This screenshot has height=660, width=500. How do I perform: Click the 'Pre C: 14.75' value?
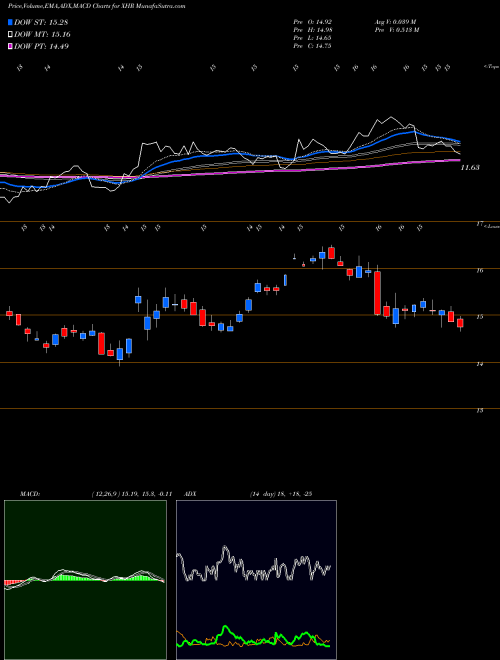pos(312,46)
